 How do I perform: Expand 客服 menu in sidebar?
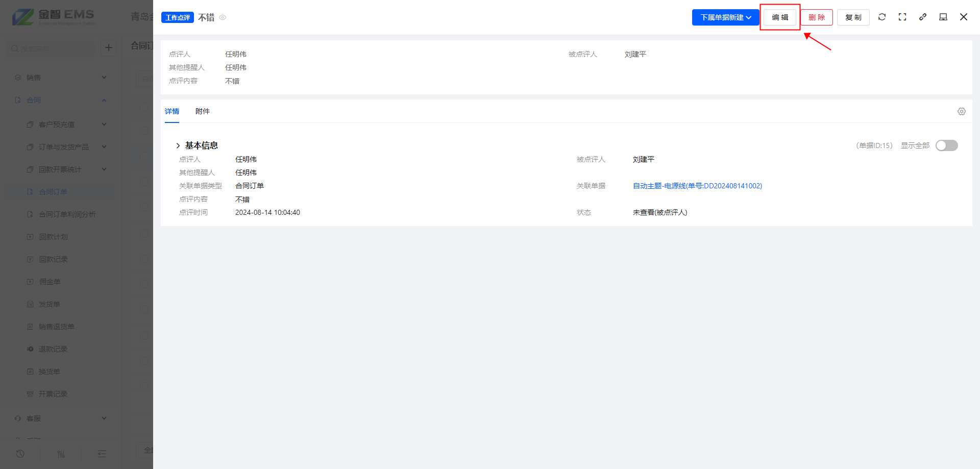click(x=60, y=418)
